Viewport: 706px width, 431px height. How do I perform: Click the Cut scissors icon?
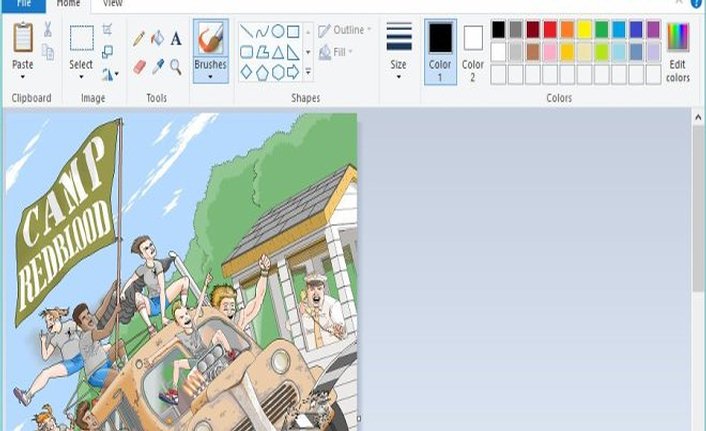point(47,29)
